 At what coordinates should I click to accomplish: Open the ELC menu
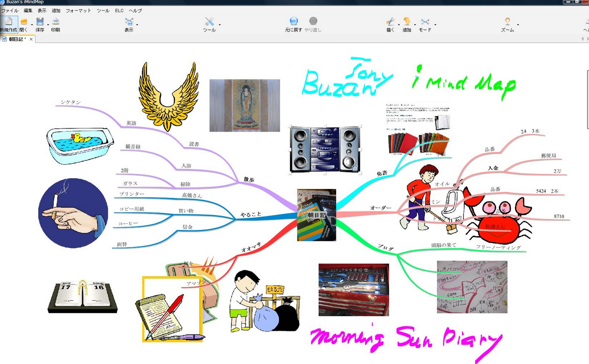119,11
